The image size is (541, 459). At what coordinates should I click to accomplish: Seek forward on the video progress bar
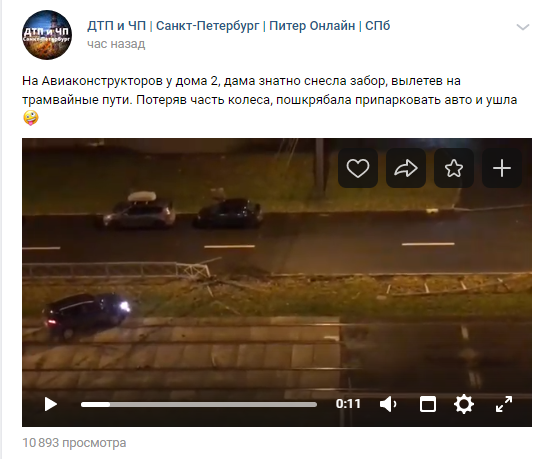pos(213,404)
